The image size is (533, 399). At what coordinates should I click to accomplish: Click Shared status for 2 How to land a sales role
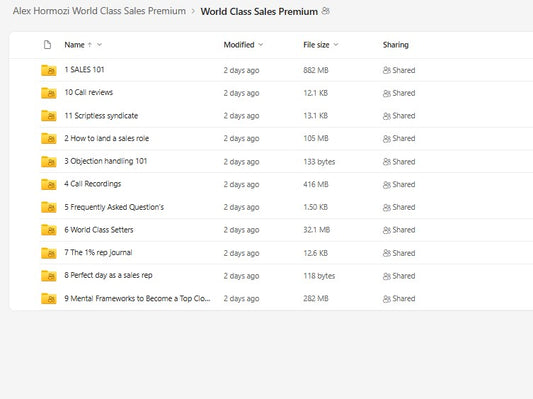(x=399, y=139)
